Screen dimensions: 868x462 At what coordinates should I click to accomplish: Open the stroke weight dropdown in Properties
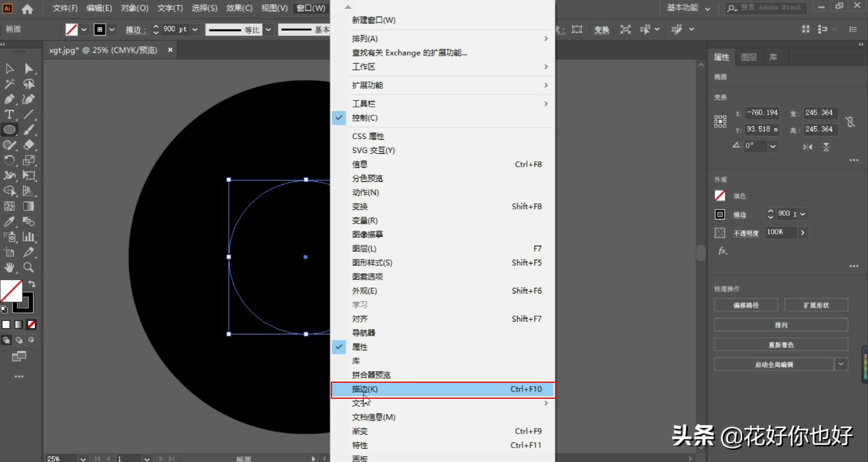[x=803, y=214]
